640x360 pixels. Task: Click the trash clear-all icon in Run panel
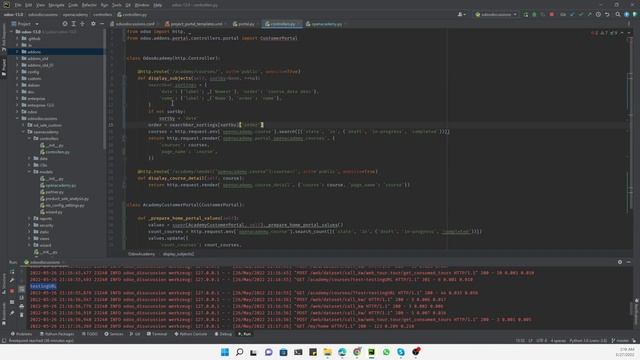coord(22,315)
